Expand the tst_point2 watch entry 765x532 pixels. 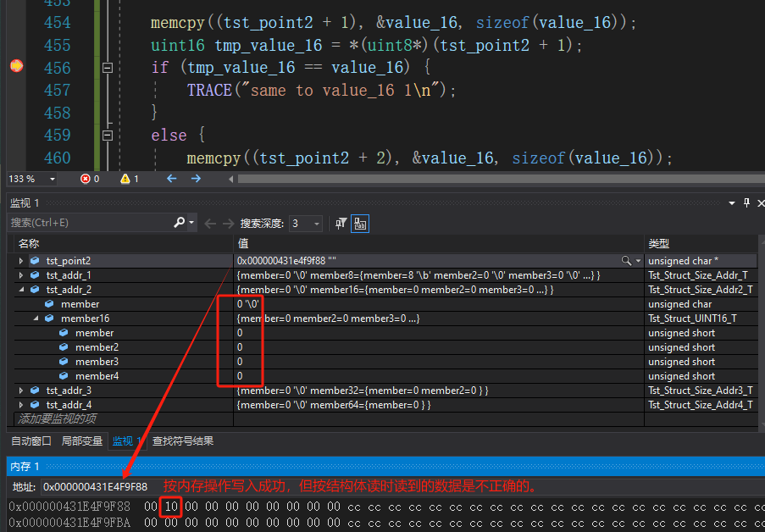tap(21, 261)
